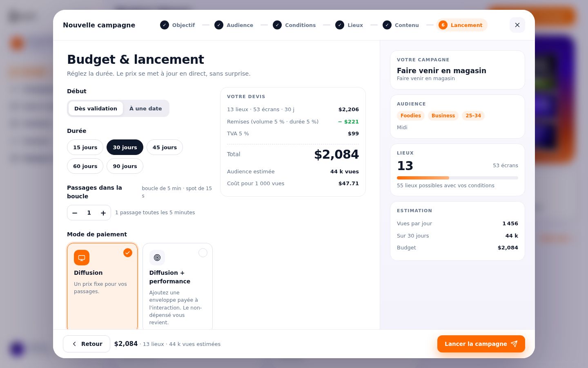Image resolution: width=588 pixels, height=368 pixels.
Task: Select 45 jours duration
Action: pos(165,147)
